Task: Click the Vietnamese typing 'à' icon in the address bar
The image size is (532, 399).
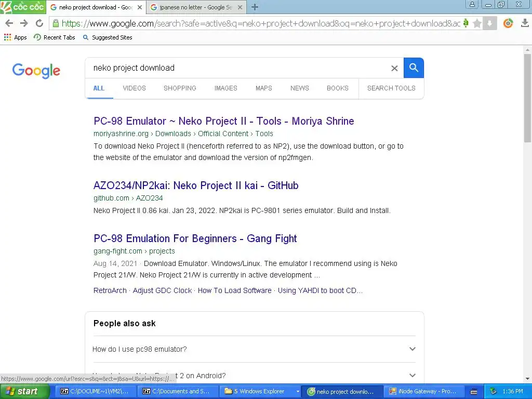Action: [466, 23]
